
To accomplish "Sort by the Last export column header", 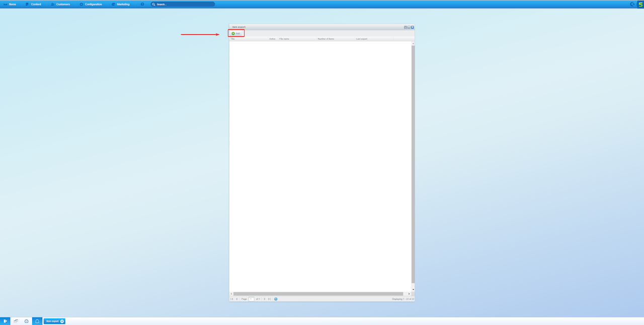I will click(x=374, y=39).
